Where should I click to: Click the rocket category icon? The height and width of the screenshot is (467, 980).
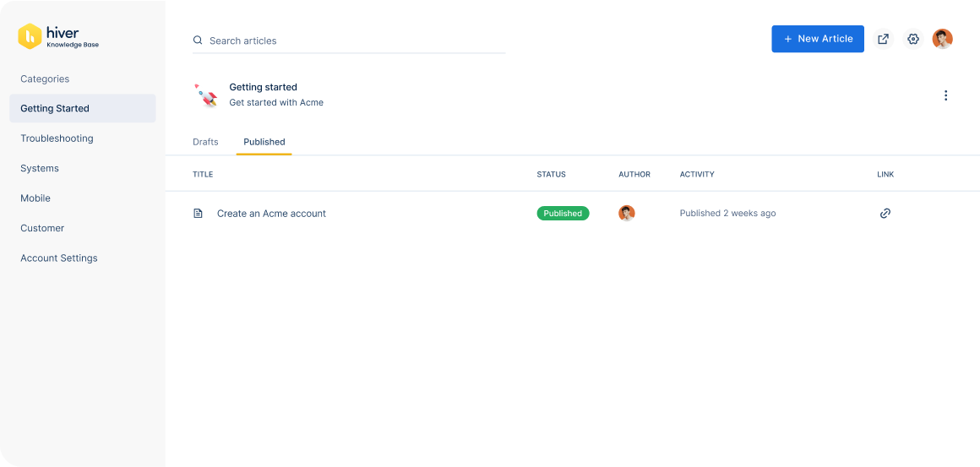tap(206, 95)
